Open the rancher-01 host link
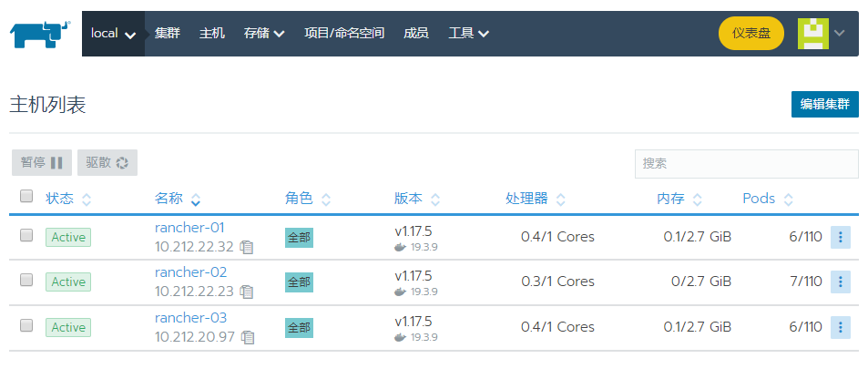This screenshot has height=379, width=868. click(x=189, y=228)
